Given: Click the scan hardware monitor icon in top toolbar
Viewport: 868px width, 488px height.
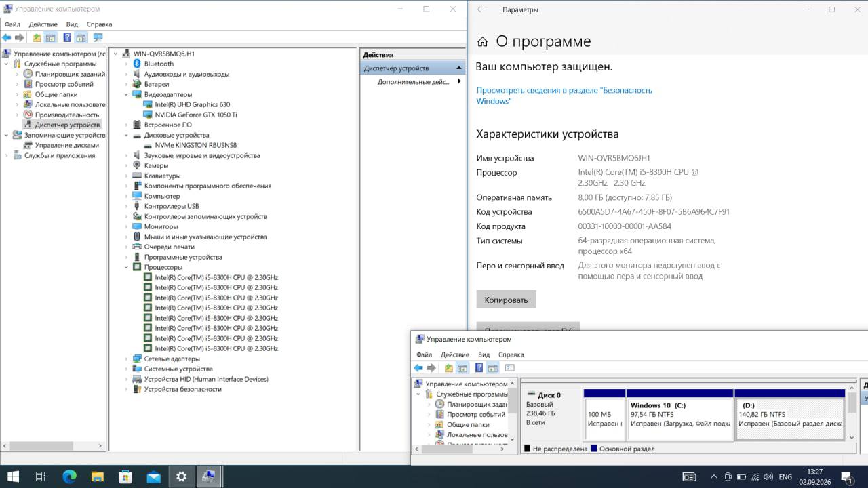Looking at the screenshot, I should [x=98, y=38].
